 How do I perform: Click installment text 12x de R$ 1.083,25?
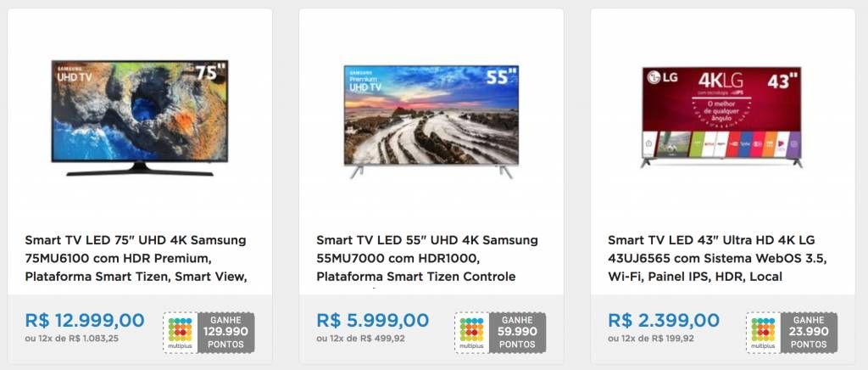tap(72, 339)
